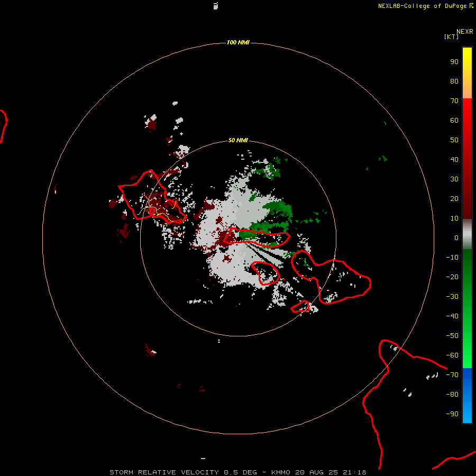476x476 pixels.
Task: Pick the gray zero-velocity segment of the scale
Action: point(467,234)
